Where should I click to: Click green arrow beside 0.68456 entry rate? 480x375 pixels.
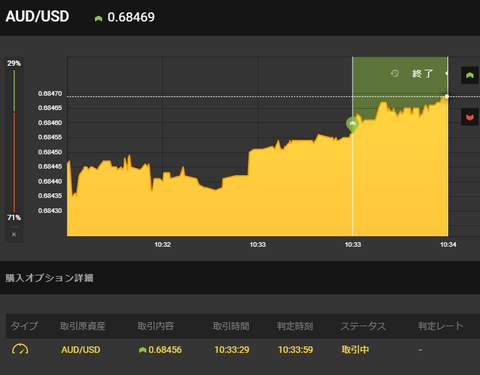[143, 350]
